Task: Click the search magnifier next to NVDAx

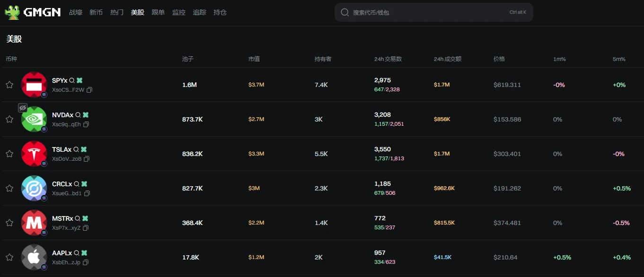Action: (78, 115)
